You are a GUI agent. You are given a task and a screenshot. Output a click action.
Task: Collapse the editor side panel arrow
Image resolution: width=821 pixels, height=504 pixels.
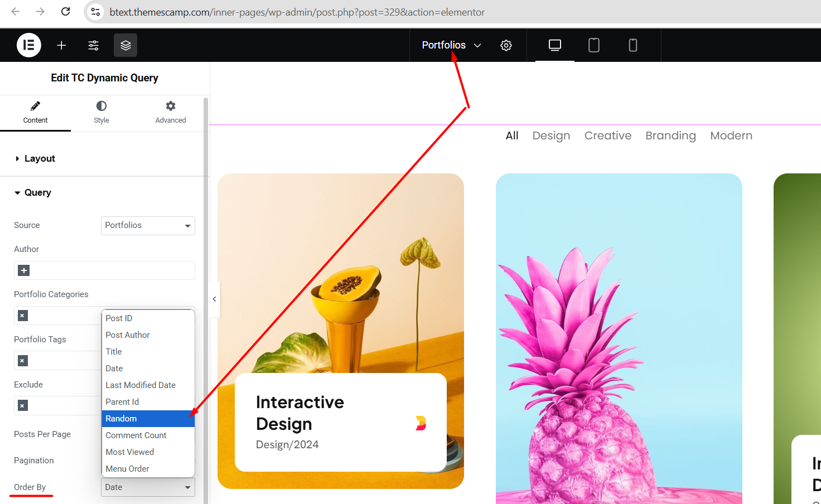[214, 299]
